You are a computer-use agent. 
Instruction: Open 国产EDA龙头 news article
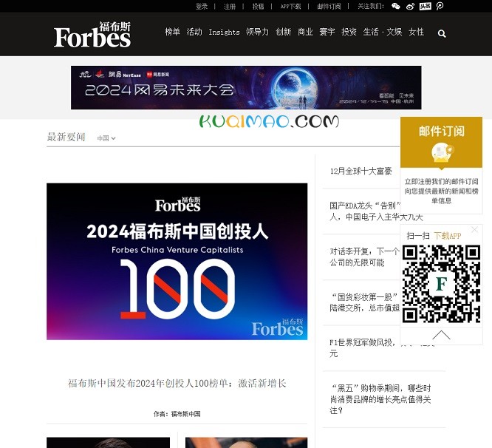365,211
